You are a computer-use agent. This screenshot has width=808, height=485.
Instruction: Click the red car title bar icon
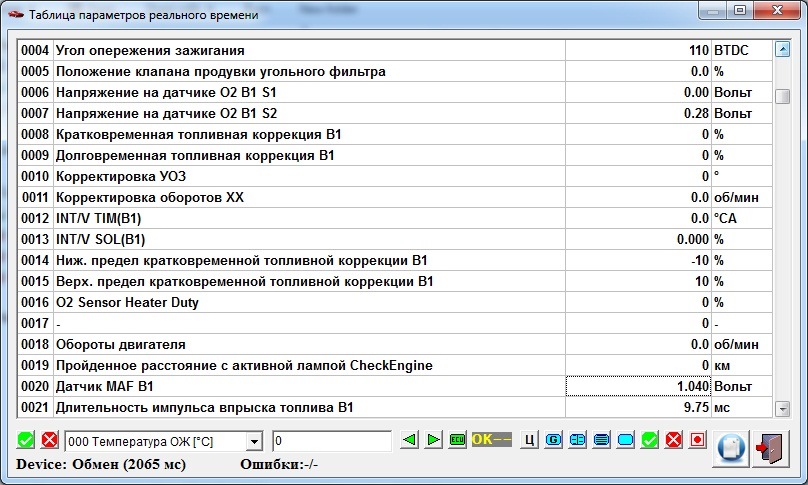(x=16, y=14)
